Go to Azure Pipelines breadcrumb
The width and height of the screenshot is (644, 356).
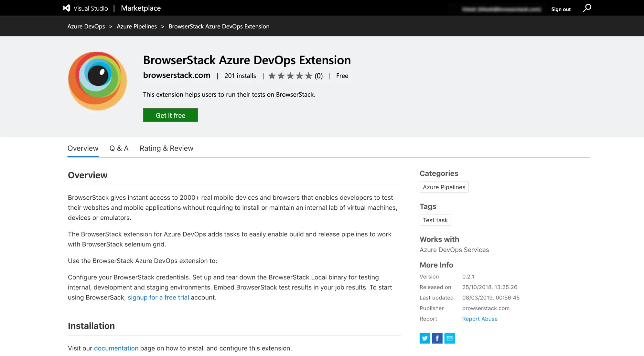[x=136, y=26]
